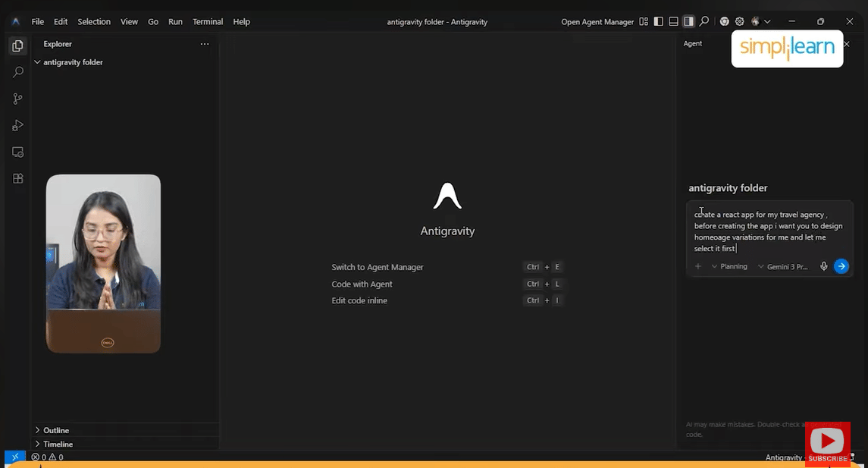Toggle the bottom panel visibility
The image size is (868, 468).
(672, 21)
